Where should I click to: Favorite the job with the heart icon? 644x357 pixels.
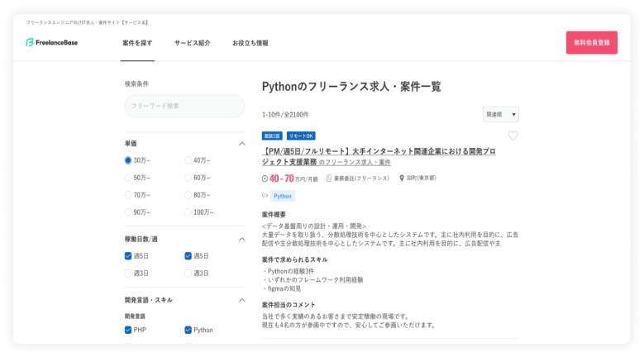pos(513,136)
